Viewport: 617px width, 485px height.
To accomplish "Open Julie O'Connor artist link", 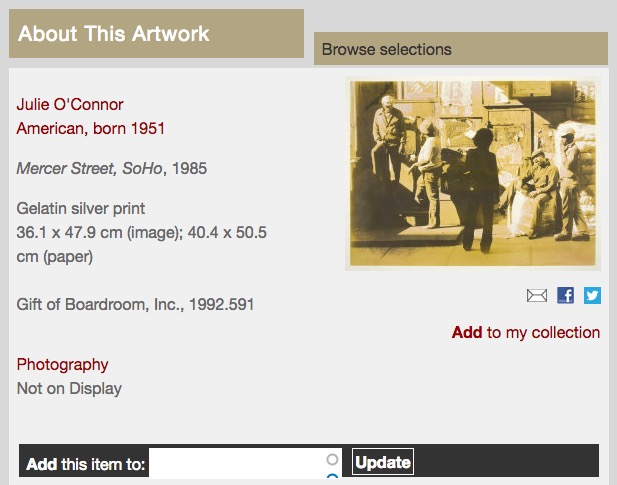I will [x=70, y=105].
